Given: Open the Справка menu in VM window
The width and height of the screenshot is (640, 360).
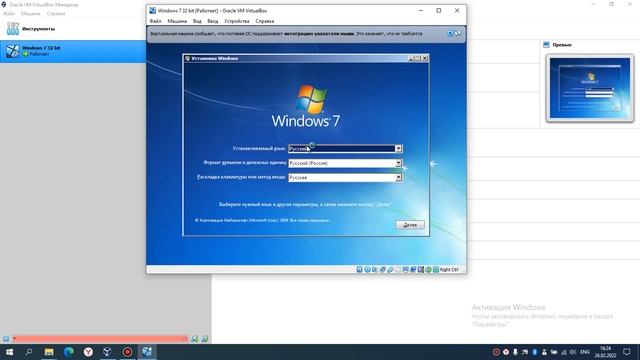Looking at the screenshot, I should [264, 21].
